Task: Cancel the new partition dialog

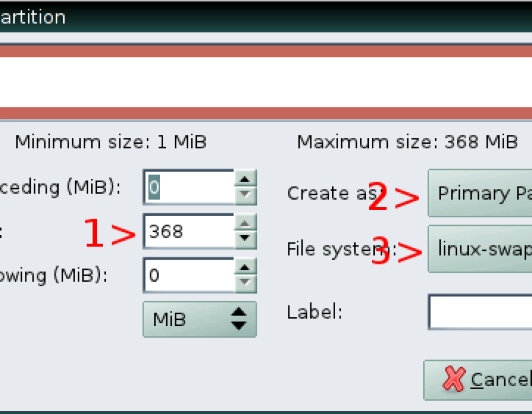Action: pyautogui.click(x=478, y=380)
